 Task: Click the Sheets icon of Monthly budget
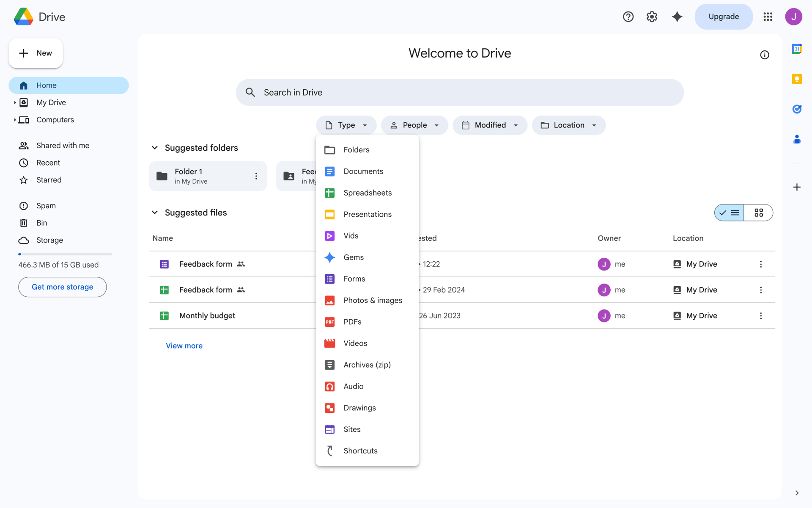165,316
